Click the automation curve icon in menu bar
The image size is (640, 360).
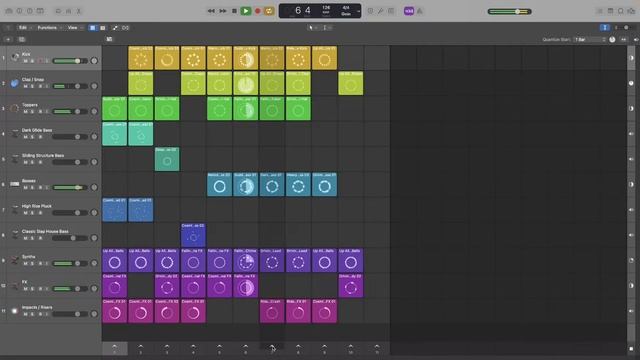(115, 28)
